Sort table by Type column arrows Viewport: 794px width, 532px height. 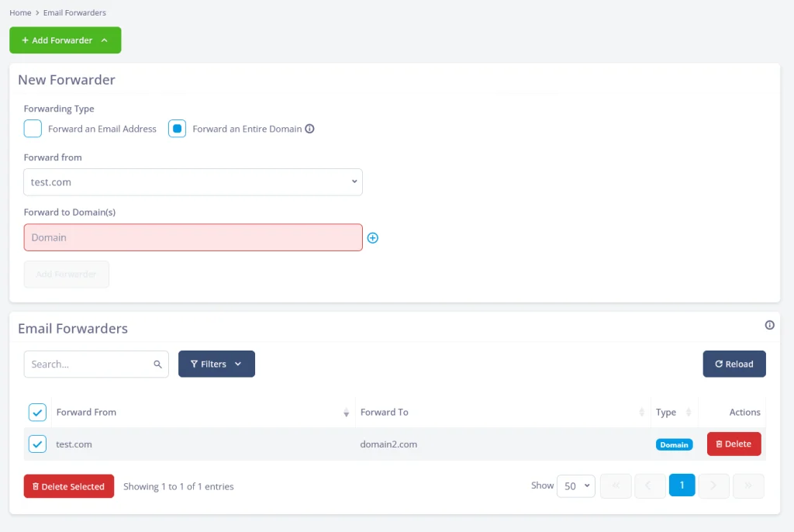(689, 413)
